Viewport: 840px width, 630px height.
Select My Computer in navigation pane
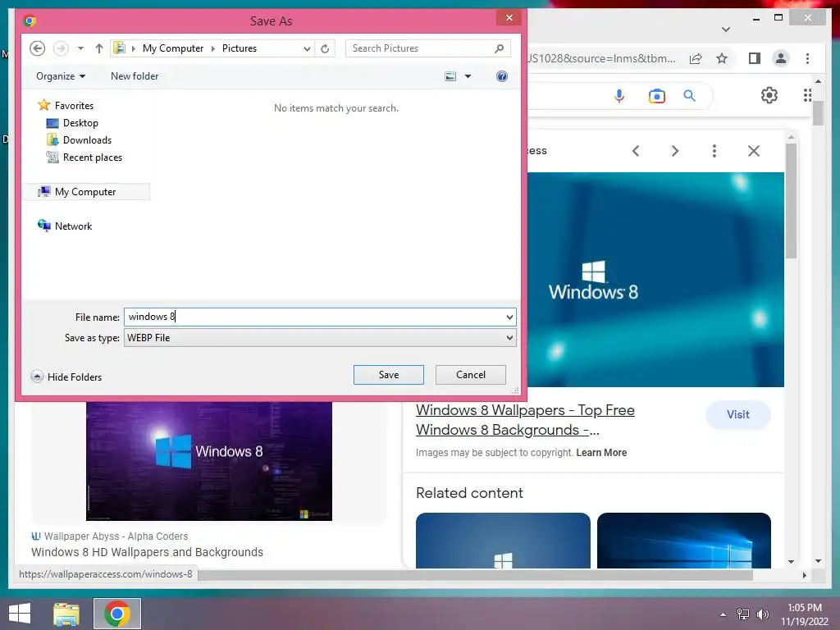pos(85,192)
